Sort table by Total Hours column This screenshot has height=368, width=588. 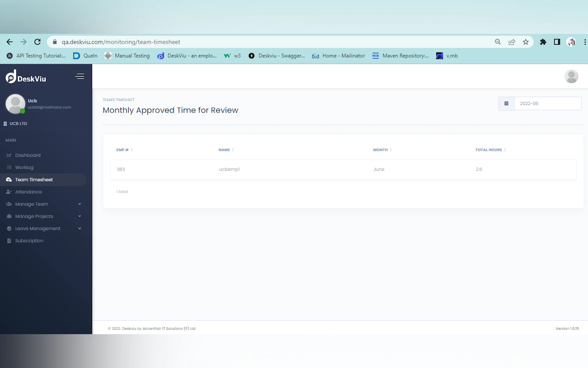pyautogui.click(x=490, y=150)
